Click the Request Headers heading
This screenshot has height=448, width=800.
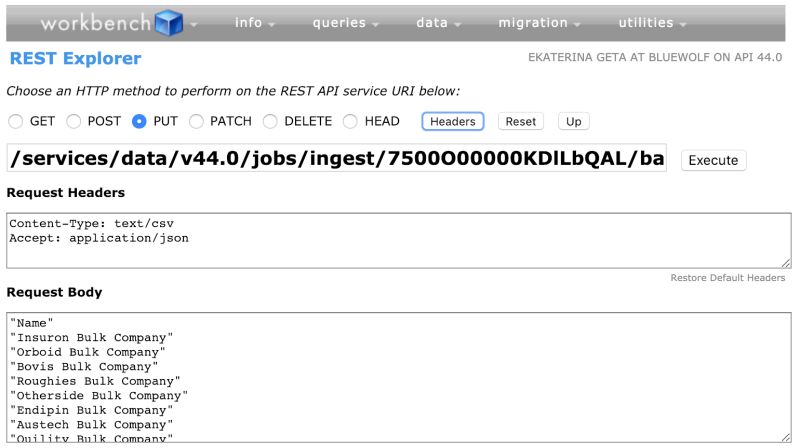[x=66, y=193]
